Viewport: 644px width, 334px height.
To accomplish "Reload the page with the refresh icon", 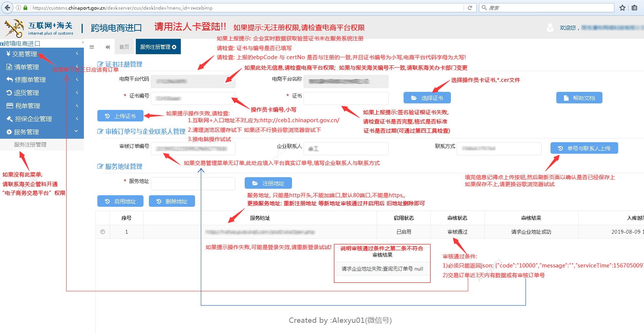I will click(x=470, y=8).
